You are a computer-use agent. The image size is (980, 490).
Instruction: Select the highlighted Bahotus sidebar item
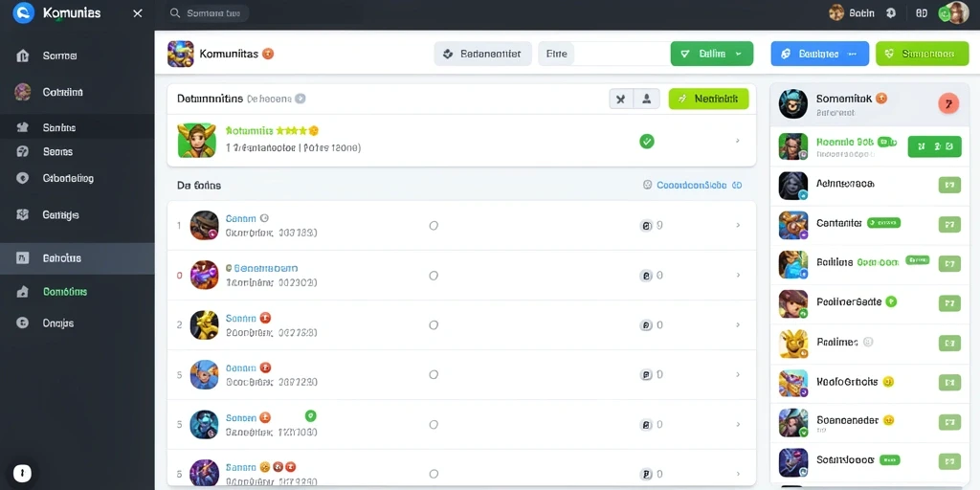coord(77,258)
